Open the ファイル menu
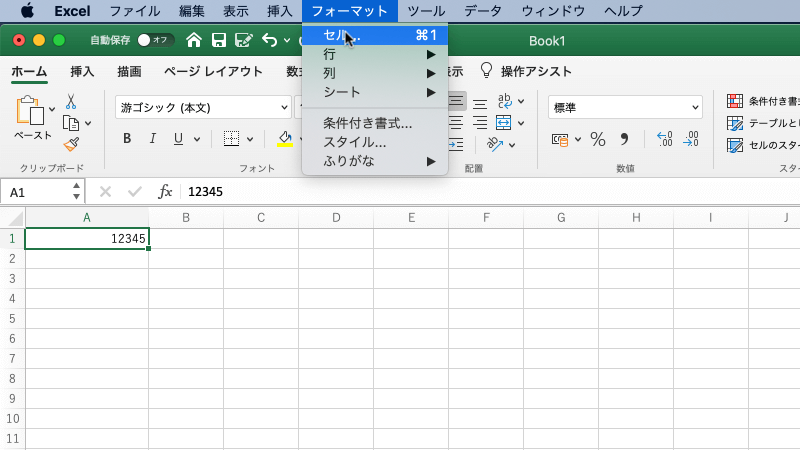The image size is (800, 450). point(135,11)
